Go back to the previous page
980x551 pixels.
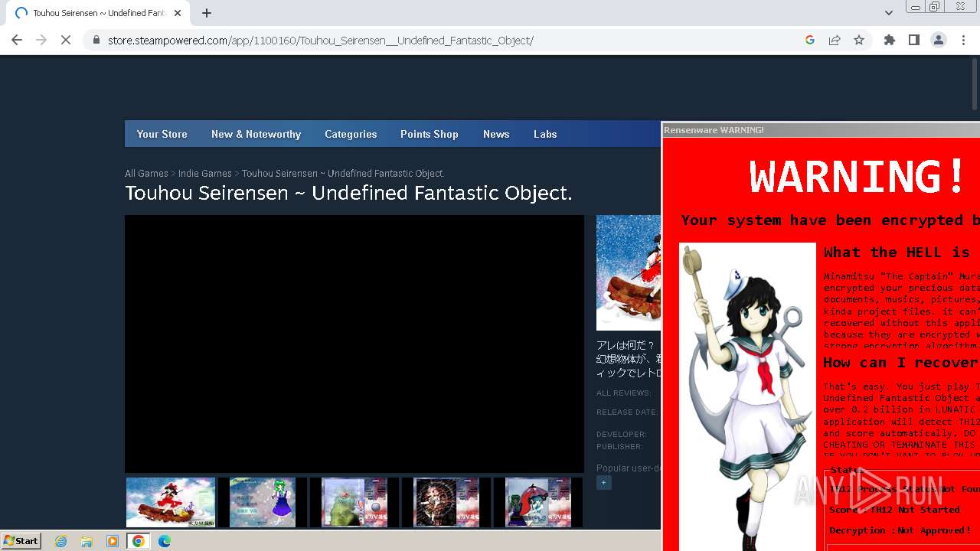click(x=17, y=40)
